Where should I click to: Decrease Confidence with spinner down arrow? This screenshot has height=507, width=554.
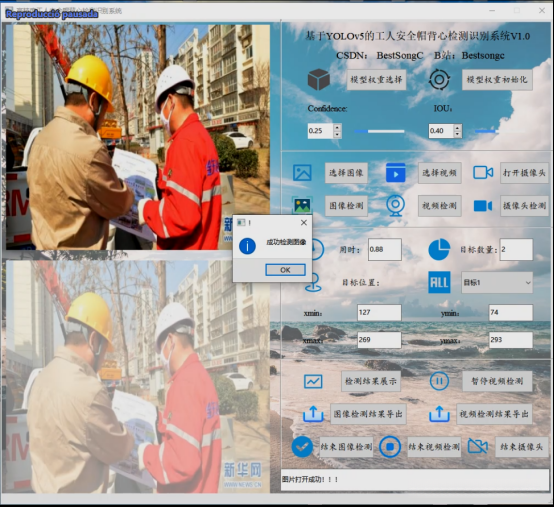click(x=337, y=135)
